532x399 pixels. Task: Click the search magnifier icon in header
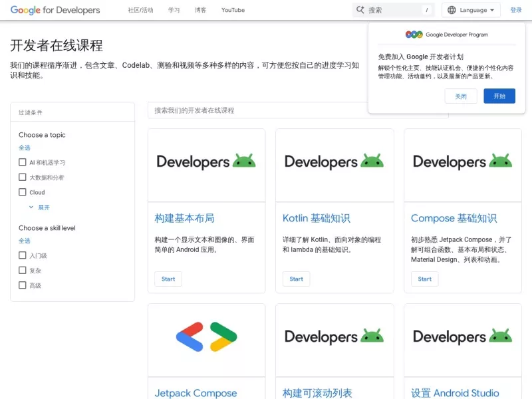(360, 10)
